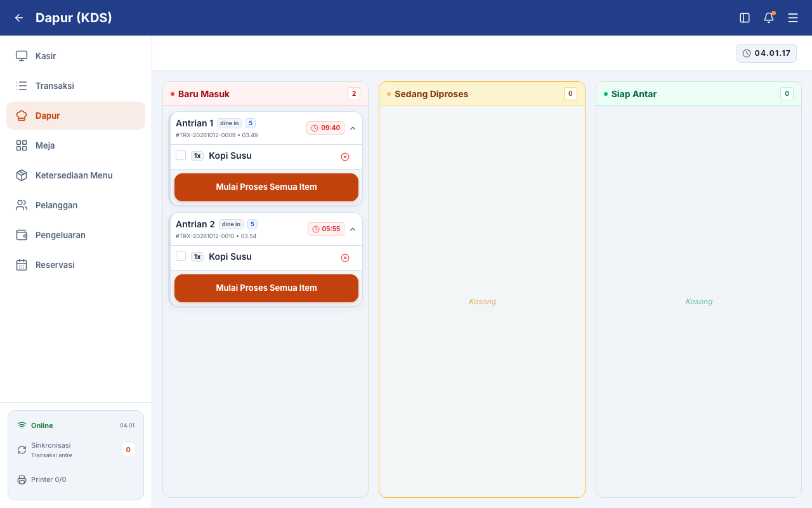The image size is (812, 508).
Task: Go to Ketersediaan Menu page
Action: pyautogui.click(x=76, y=175)
